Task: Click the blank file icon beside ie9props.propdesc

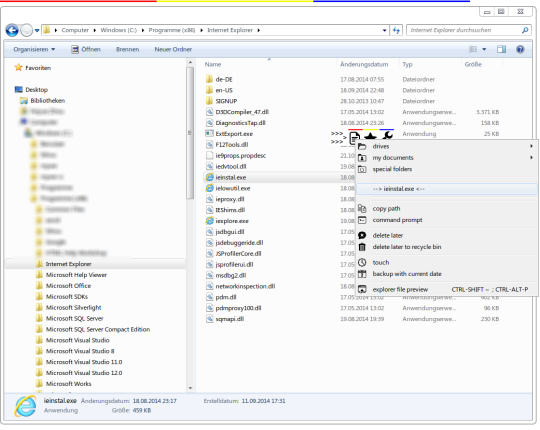Action: pyautogui.click(x=209, y=155)
